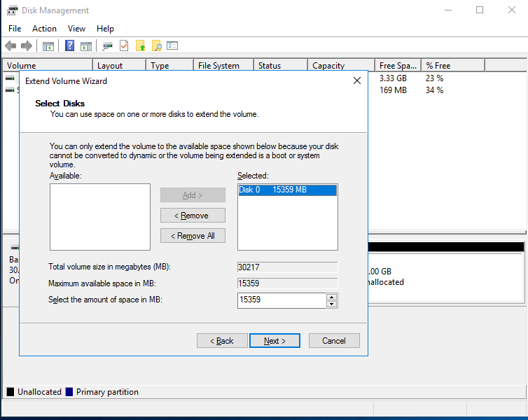The height and width of the screenshot is (420, 528).
Task: Click the Show/Hide Action Pane icon
Action: pyautogui.click(x=86, y=46)
